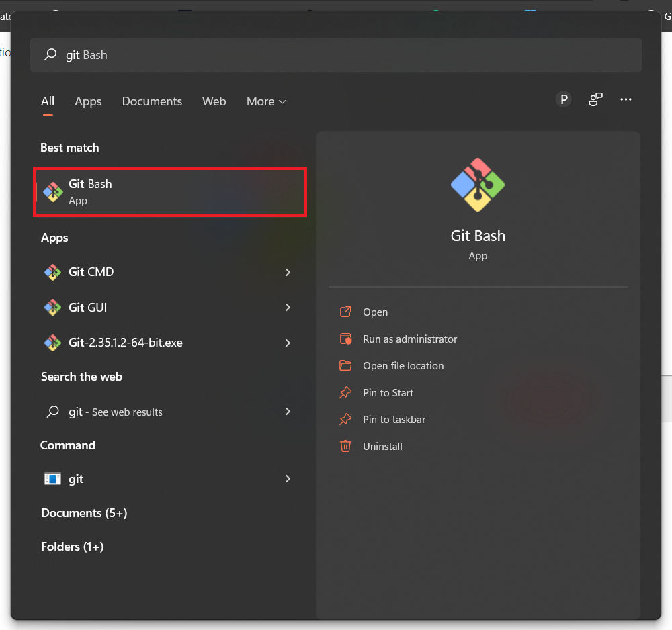Open the P user account avatar
Viewport: 672px width, 630px height.
564,100
